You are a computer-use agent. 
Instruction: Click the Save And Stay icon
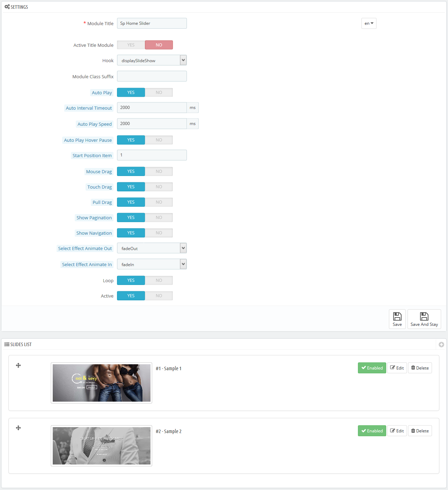pyautogui.click(x=424, y=316)
